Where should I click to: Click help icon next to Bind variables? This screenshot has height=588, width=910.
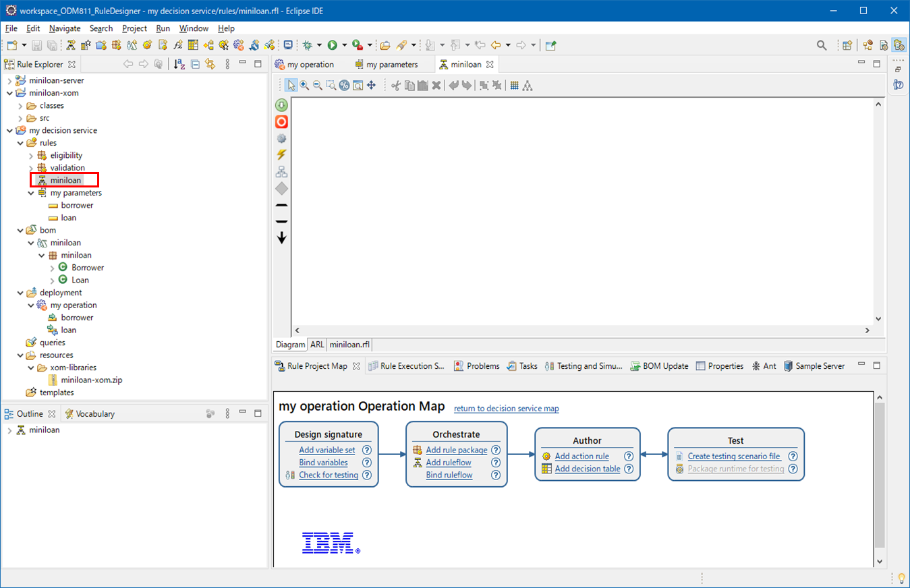pos(367,463)
